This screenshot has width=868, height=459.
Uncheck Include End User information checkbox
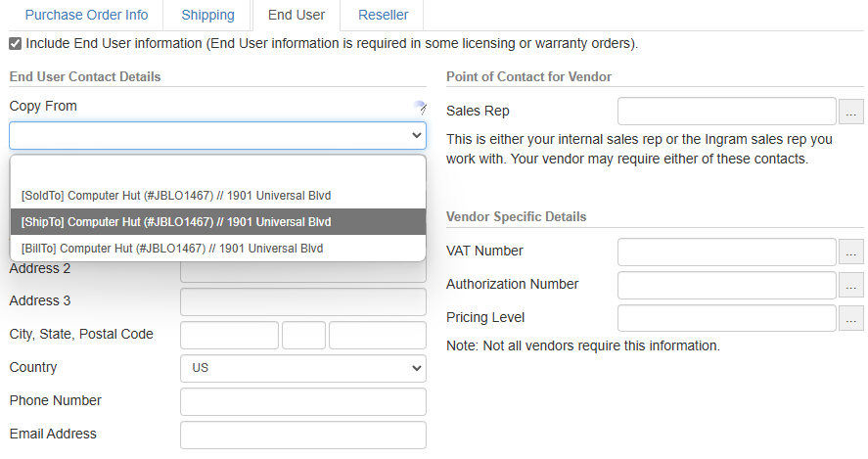pyautogui.click(x=15, y=44)
